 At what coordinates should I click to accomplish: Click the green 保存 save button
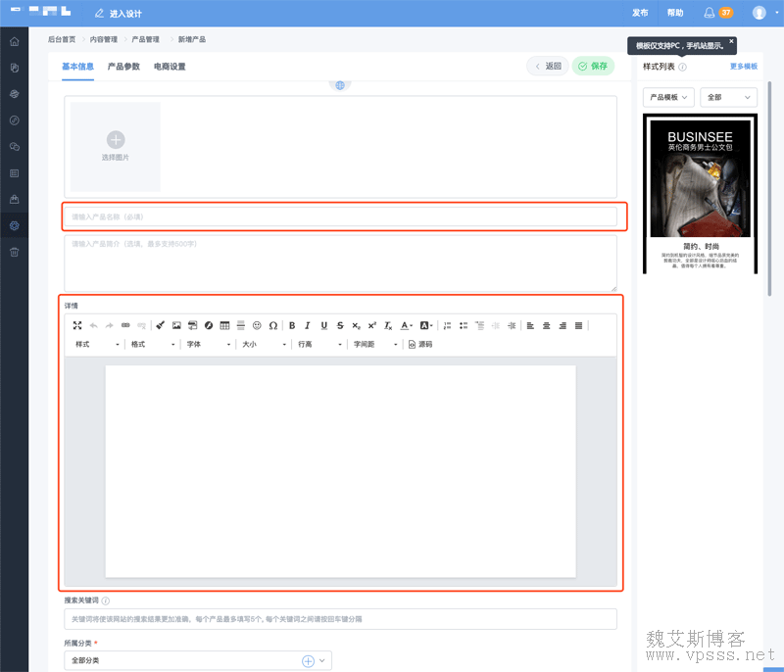(x=593, y=67)
